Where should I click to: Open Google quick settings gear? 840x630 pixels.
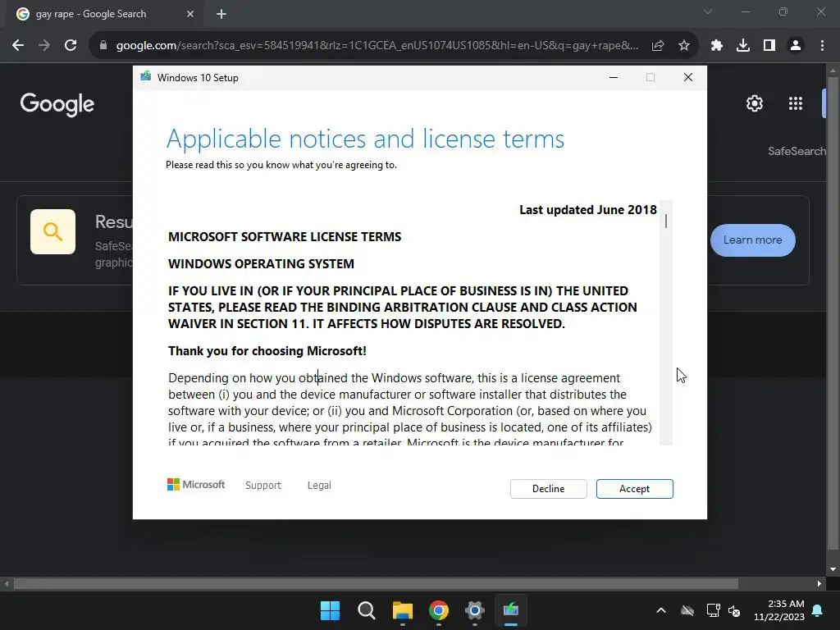click(x=755, y=103)
